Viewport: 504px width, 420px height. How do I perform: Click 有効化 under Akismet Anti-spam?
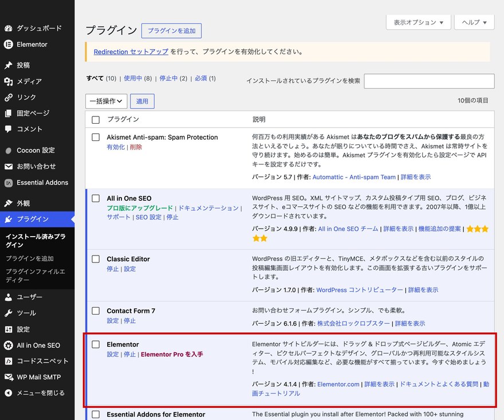[116, 147]
